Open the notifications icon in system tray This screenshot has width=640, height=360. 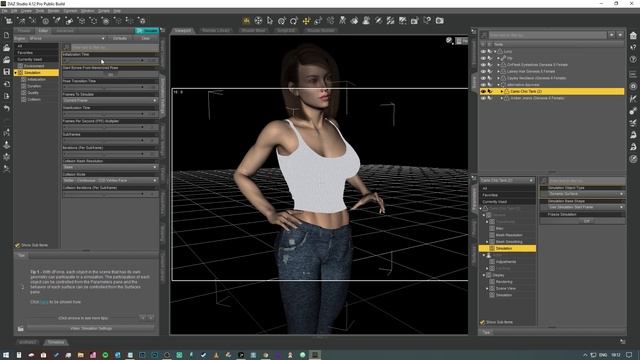(x=629, y=355)
